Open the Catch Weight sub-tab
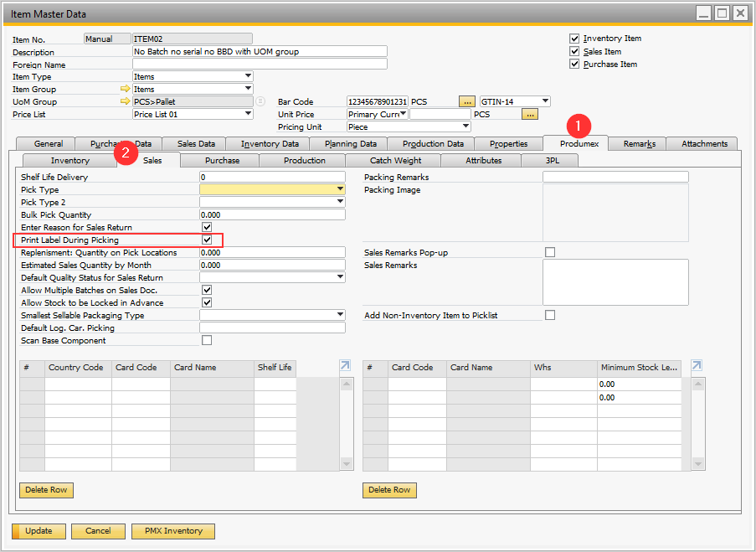Viewport: 756px width, 552px height. pyautogui.click(x=395, y=161)
